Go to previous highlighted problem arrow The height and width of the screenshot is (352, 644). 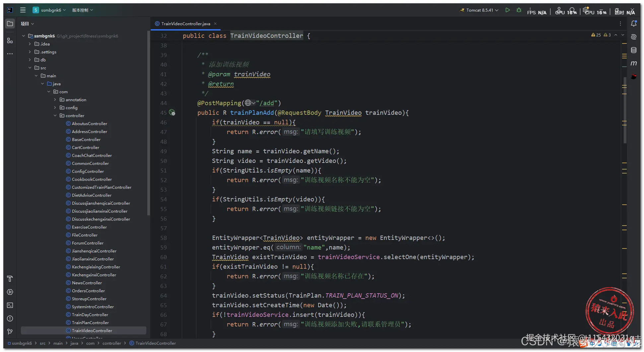[x=616, y=35]
